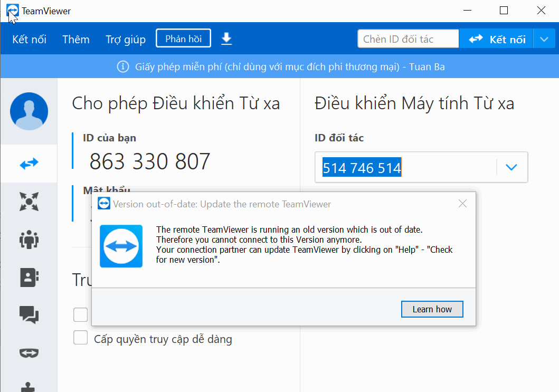This screenshot has width=559, height=392.
Task: Click the Phản hồi feedback button
Action: [x=183, y=38]
